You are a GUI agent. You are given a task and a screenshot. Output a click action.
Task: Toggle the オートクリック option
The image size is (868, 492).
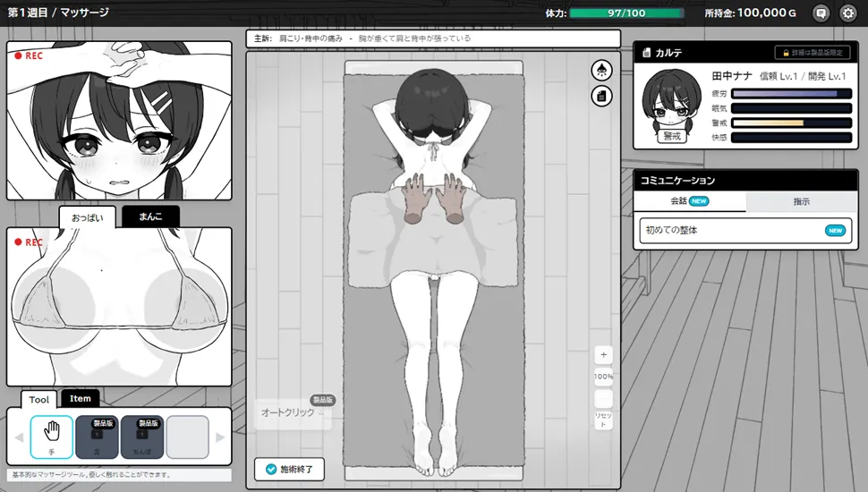click(292, 412)
